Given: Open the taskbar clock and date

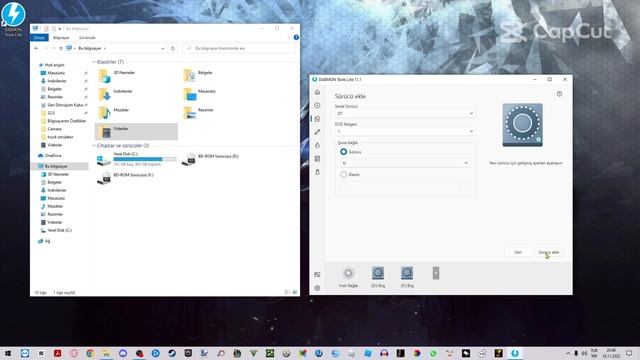Looking at the screenshot, I should tap(611, 353).
